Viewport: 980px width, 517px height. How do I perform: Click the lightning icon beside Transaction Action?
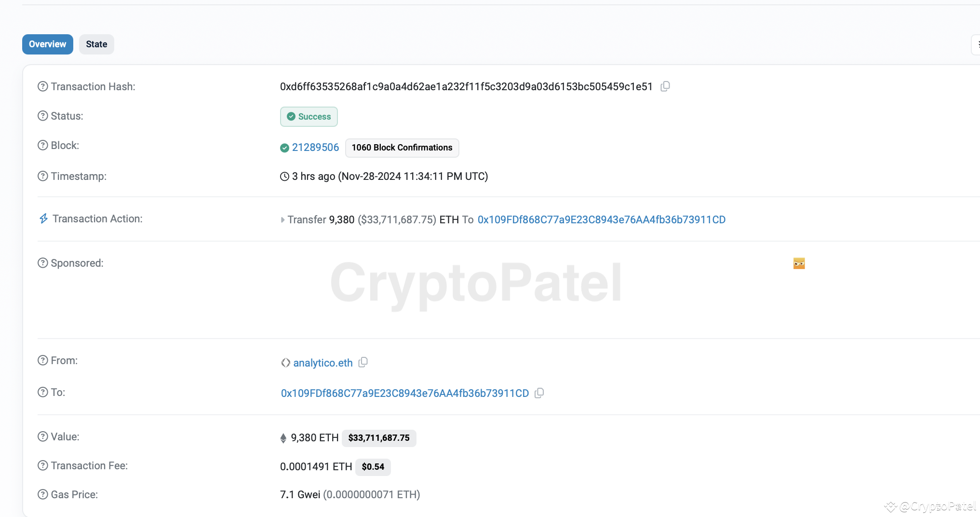coord(43,218)
